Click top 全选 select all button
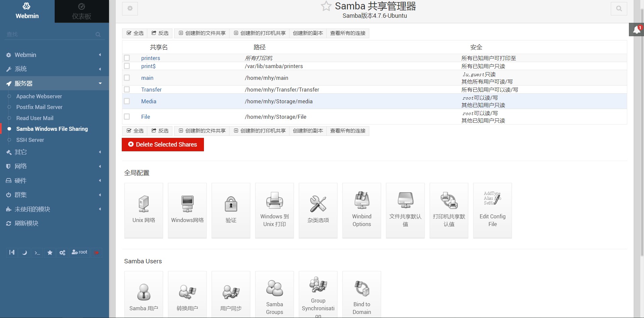This screenshot has width=644, height=318. click(x=135, y=33)
